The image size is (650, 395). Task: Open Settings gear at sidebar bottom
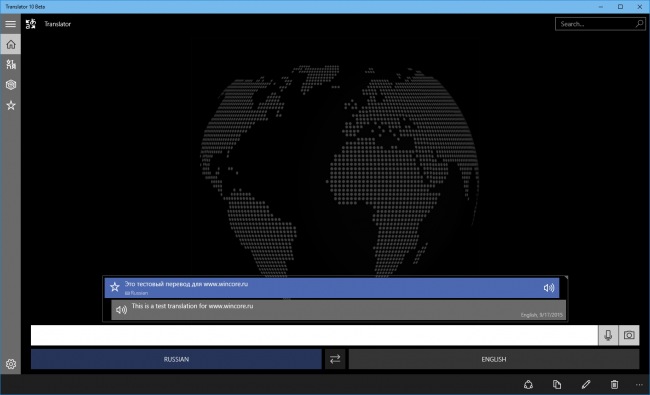[x=11, y=364]
